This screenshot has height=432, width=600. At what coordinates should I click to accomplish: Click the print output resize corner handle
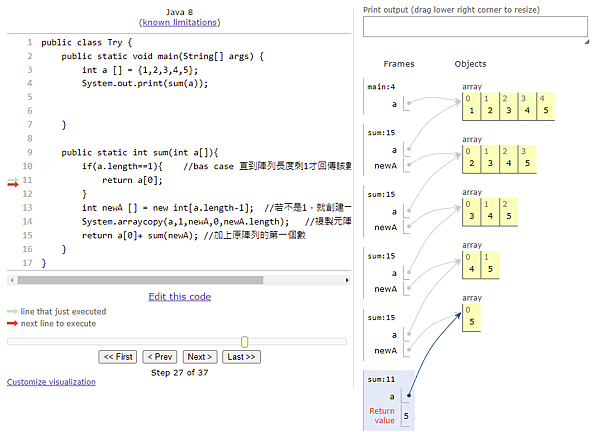click(587, 42)
